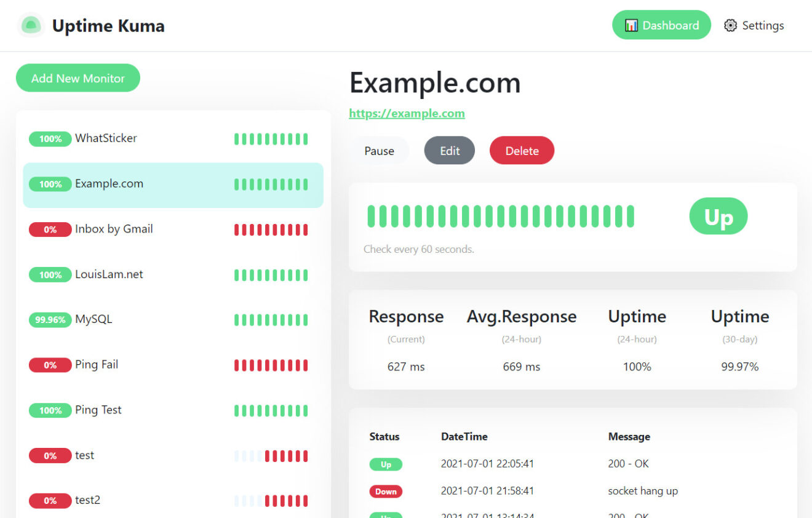Viewport: 812px width, 518px height.
Task: Click the Add New Monitor button
Action: click(78, 78)
